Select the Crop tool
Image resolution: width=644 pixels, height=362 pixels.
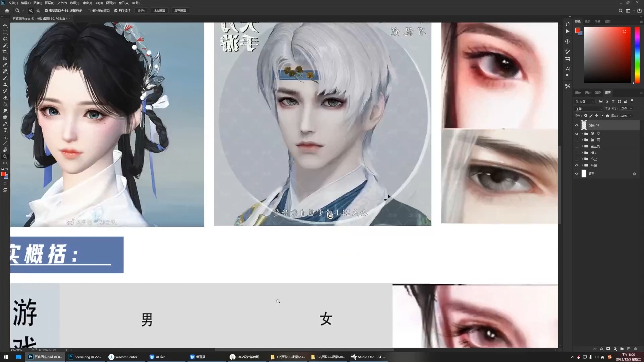[5, 52]
